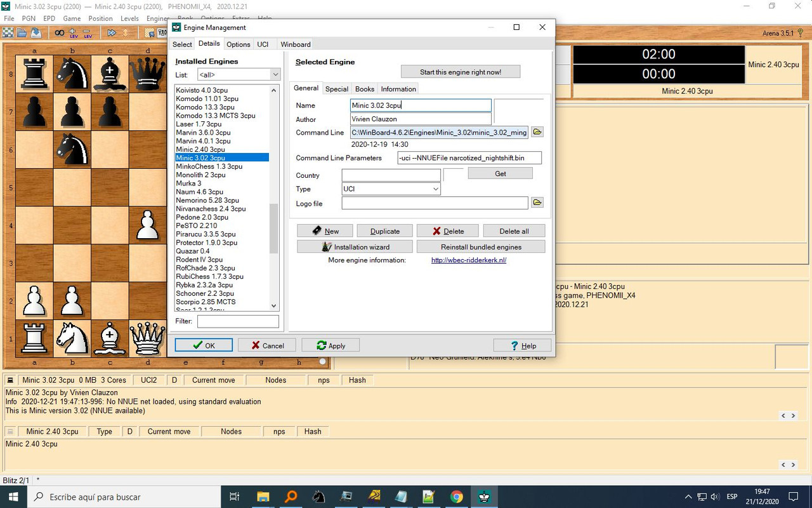Switch to the Options tab
Screen dimensions: 812x508
[x=239, y=44]
